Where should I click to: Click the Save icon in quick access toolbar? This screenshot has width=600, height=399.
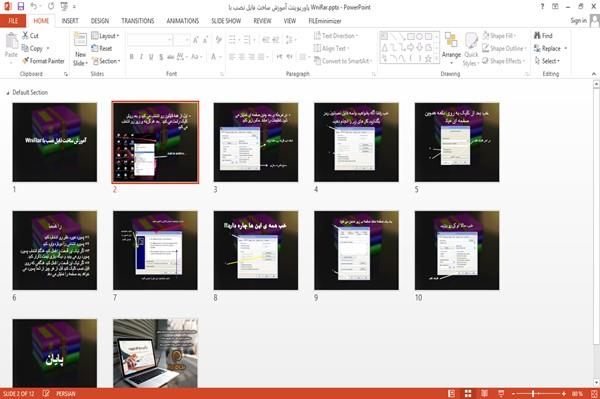pyautogui.click(x=21, y=6)
